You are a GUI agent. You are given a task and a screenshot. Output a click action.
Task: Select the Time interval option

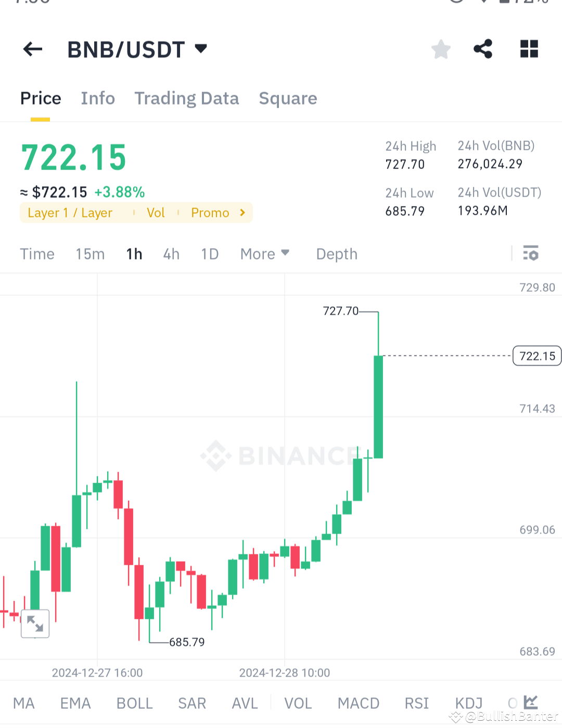tap(37, 254)
